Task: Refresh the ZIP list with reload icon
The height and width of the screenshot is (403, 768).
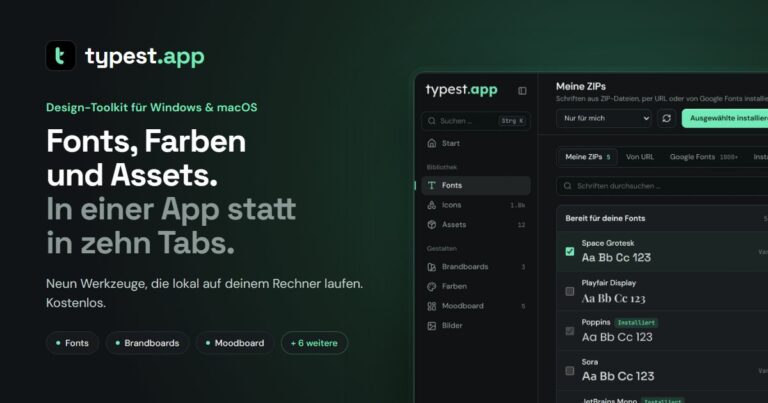Action: coord(666,119)
